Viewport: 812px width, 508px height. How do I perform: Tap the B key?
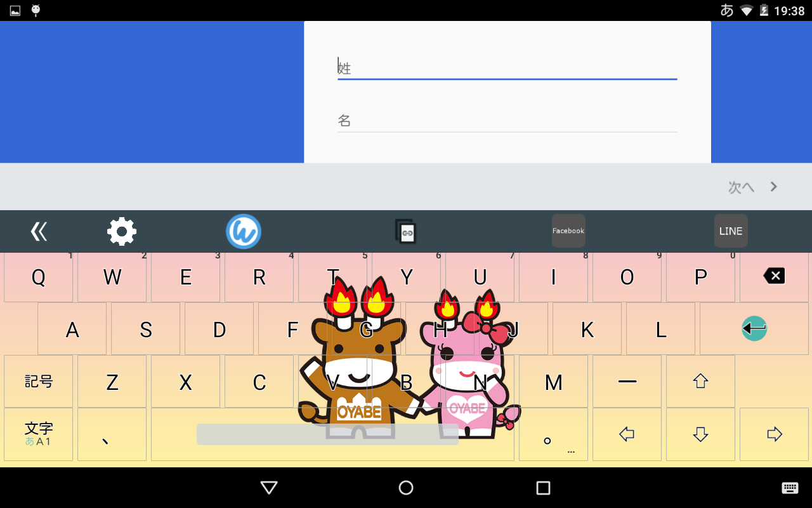click(x=406, y=381)
